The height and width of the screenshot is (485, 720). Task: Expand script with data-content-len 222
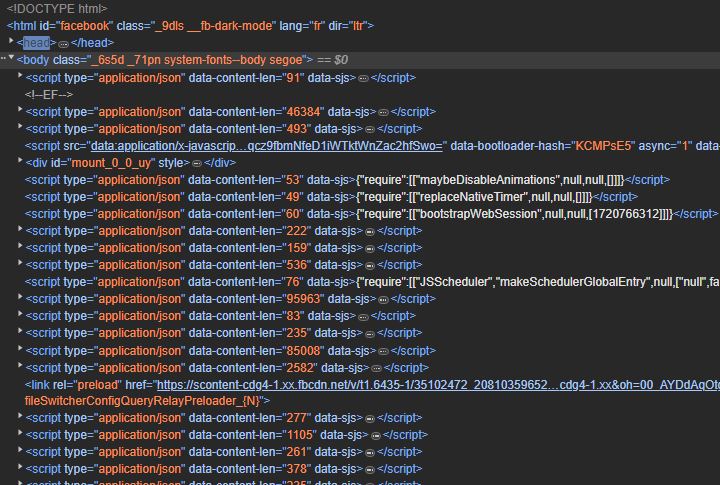[x=20, y=228]
